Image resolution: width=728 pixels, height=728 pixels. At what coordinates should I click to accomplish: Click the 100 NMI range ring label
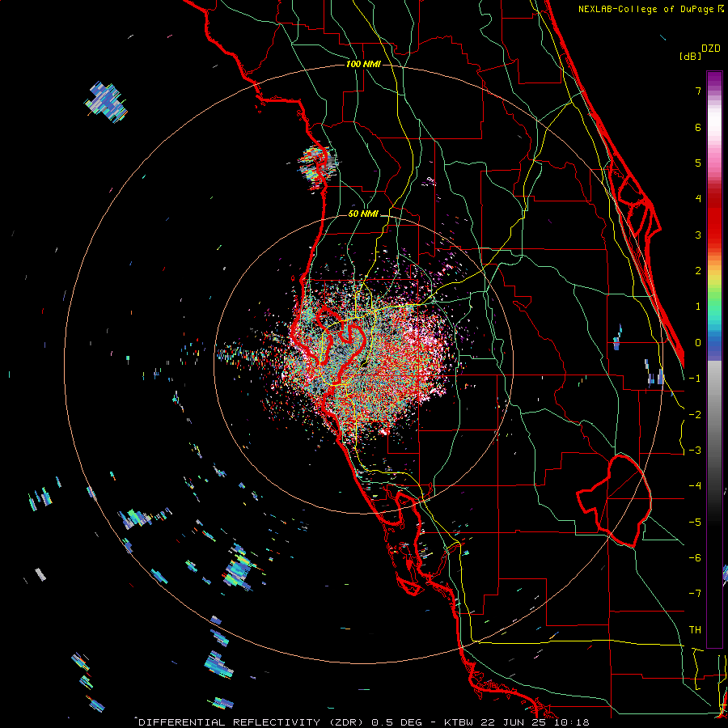(363, 64)
